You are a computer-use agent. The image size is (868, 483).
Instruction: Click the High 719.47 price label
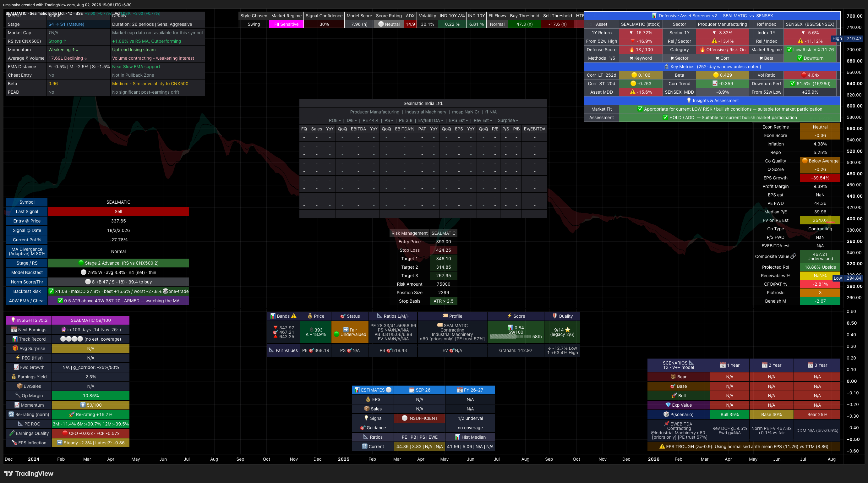pos(847,38)
